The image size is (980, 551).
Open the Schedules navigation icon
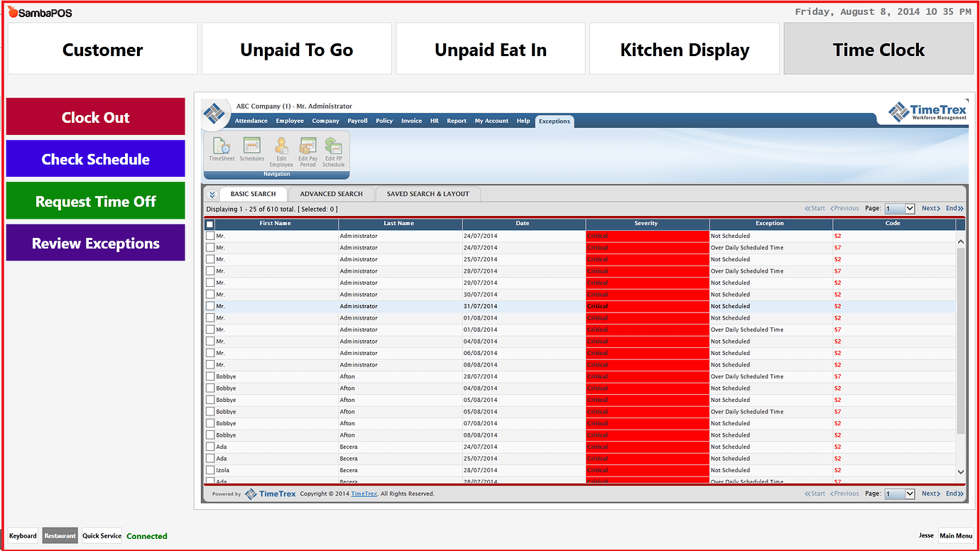click(x=251, y=149)
